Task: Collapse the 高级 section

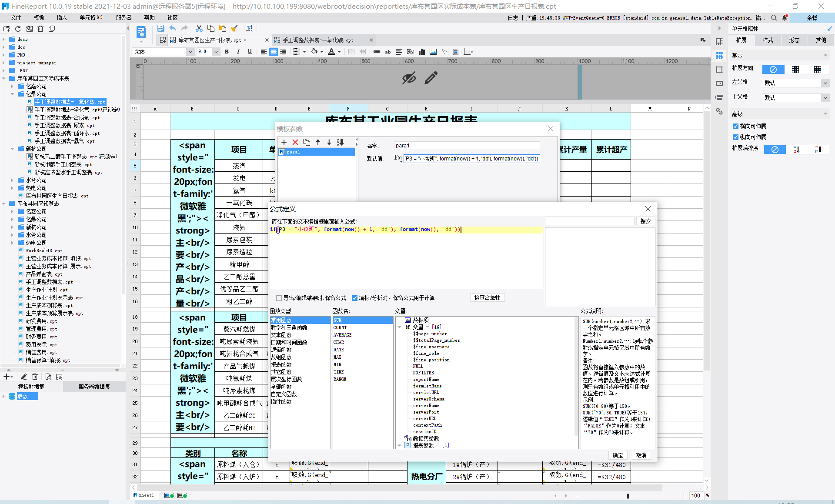Action: click(825, 114)
